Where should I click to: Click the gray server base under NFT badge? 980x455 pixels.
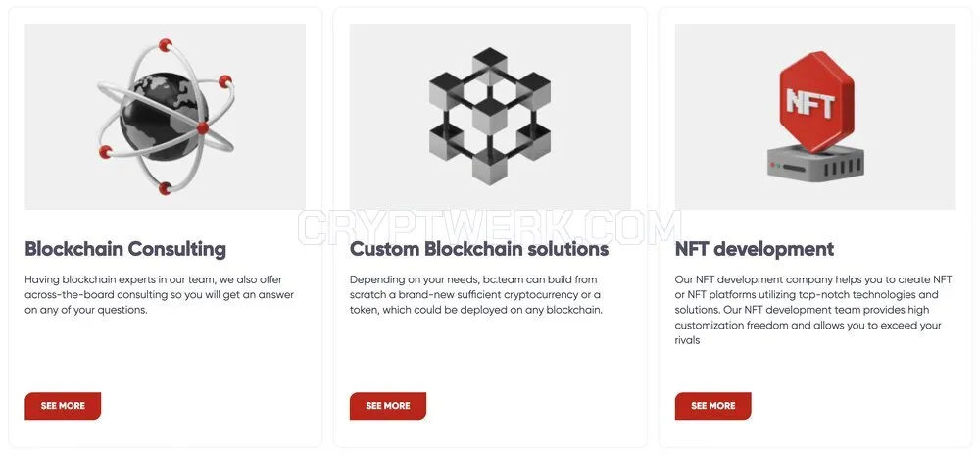tap(815, 164)
